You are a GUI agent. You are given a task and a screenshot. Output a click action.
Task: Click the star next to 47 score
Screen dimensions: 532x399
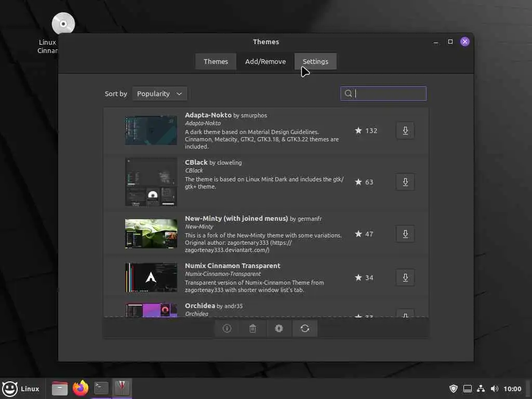(358, 234)
